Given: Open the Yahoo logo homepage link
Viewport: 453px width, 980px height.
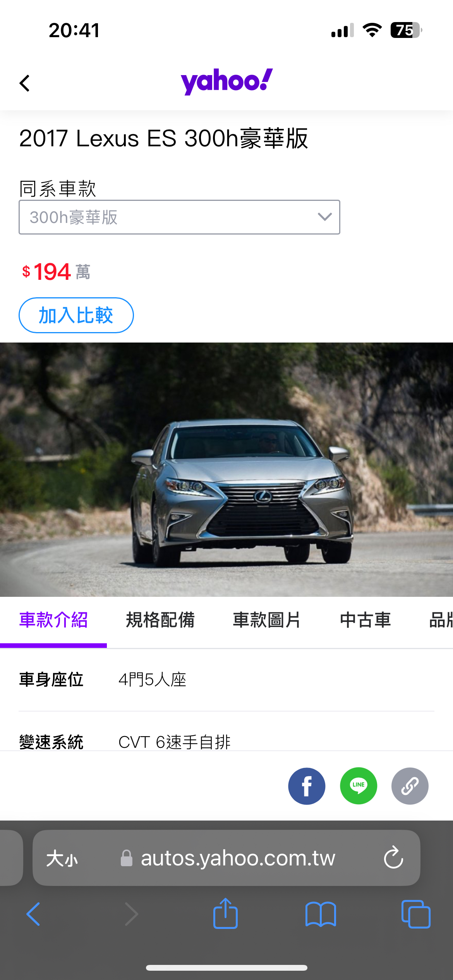Looking at the screenshot, I should coord(227,81).
